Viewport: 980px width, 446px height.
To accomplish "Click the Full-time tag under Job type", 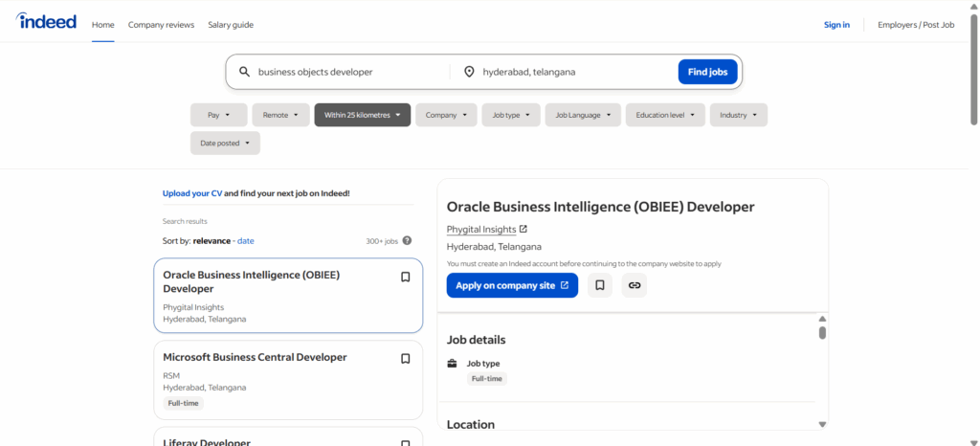I will point(487,379).
